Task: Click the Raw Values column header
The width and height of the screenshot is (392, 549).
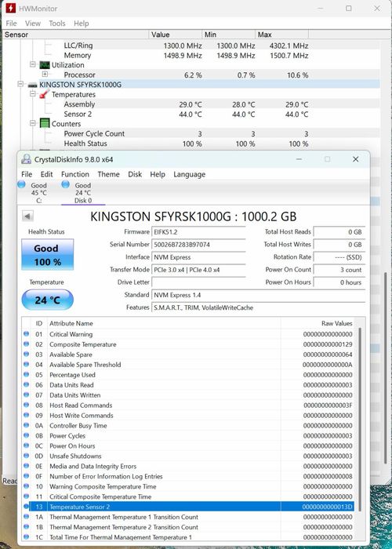Action: 318,323
